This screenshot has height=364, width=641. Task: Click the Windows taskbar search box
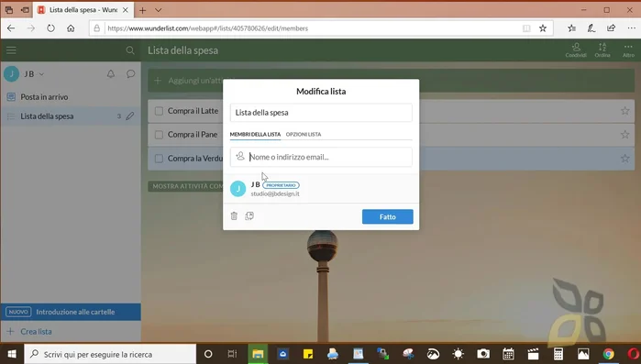110,354
